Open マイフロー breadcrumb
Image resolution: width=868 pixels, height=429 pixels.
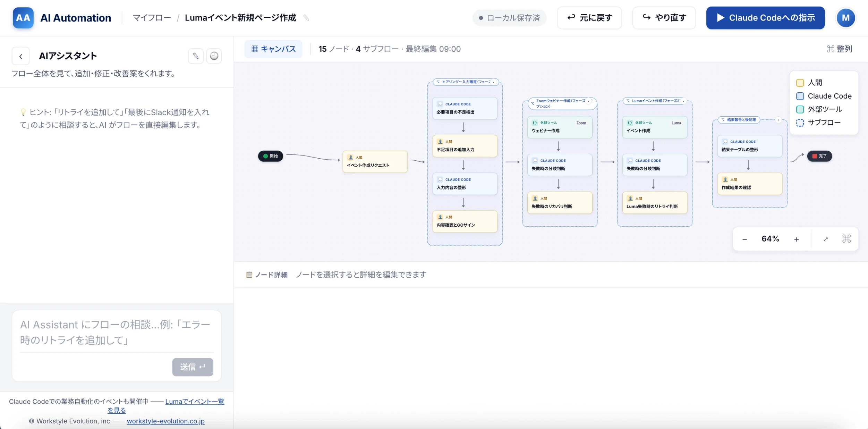coord(152,18)
